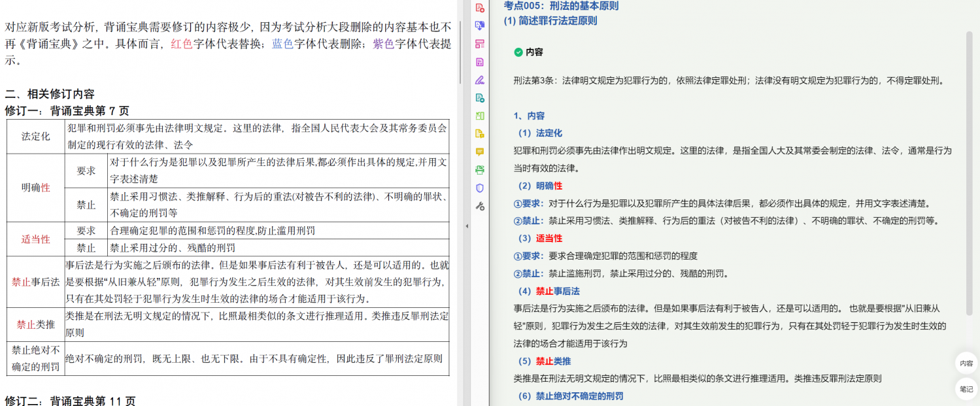980x406 pixels.
Task: Click the heading 二、相关修订内容
Action: pos(50,94)
